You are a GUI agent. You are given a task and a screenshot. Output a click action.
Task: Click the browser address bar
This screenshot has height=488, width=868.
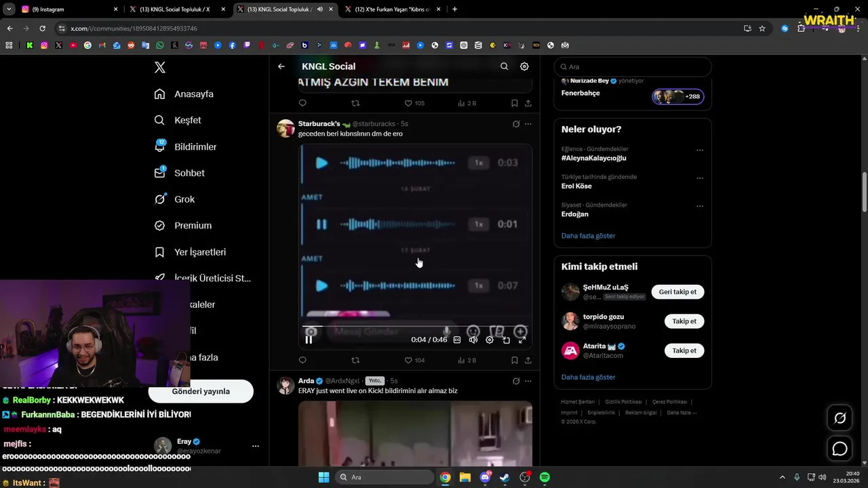tap(400, 28)
